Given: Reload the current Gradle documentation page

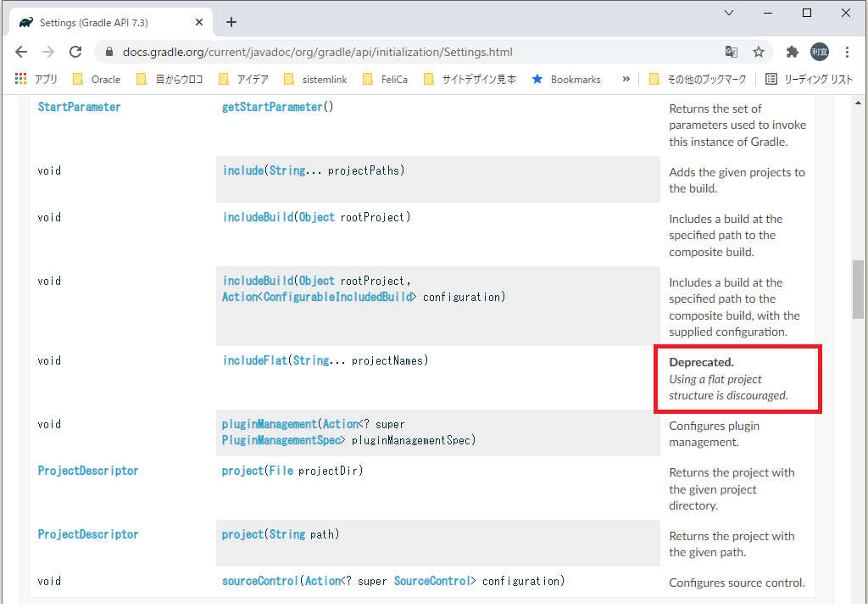Looking at the screenshot, I should [x=75, y=51].
